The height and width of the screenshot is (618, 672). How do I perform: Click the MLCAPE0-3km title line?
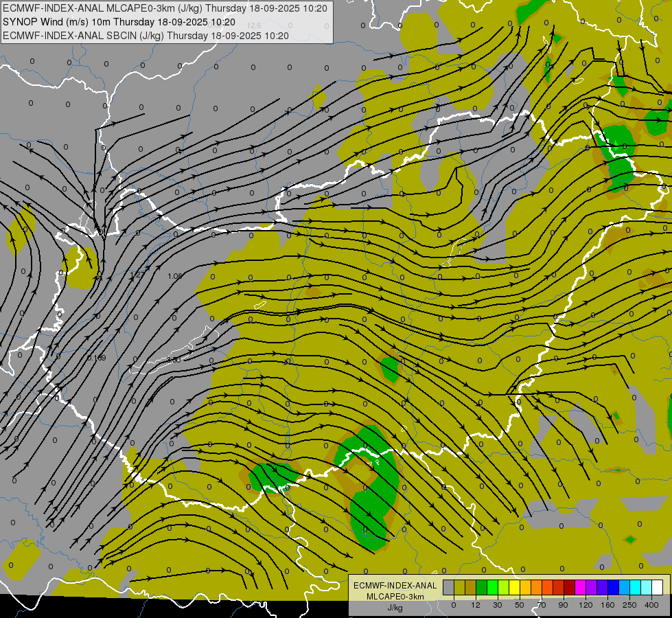tap(165, 8)
